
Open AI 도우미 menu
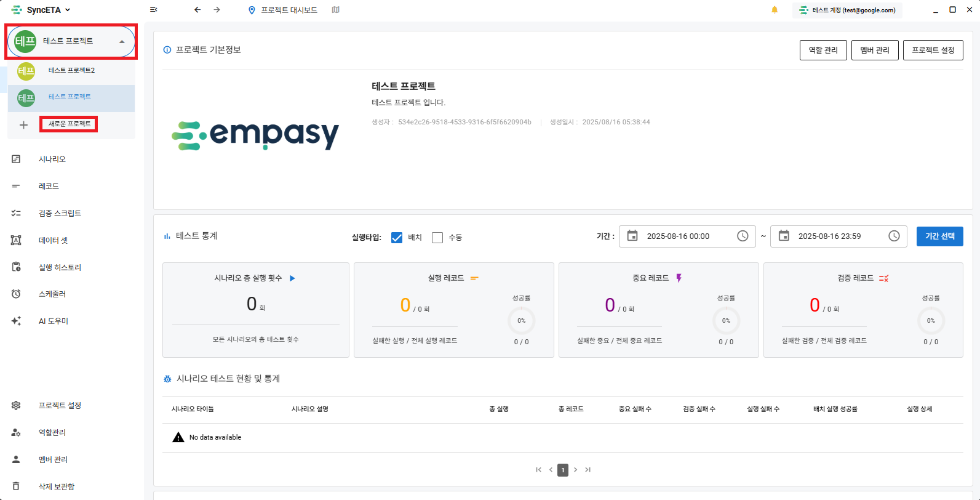(54, 321)
